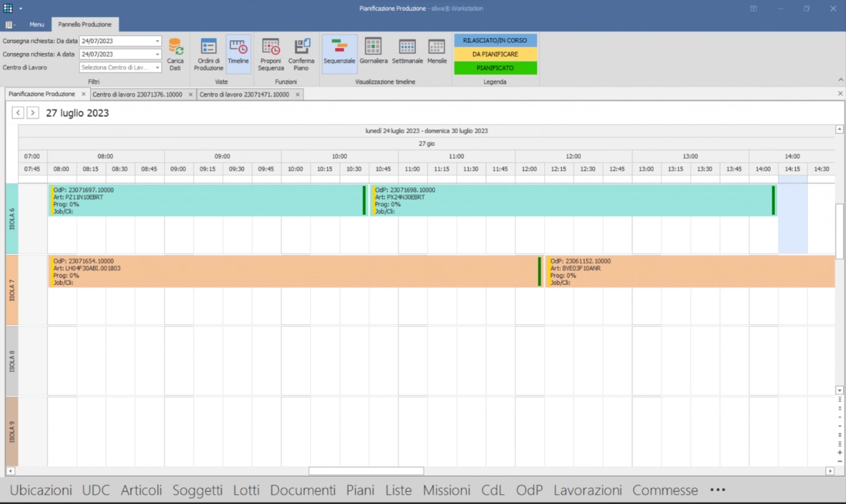Select the Carica Dati icon
846x504 pixels.
176,53
